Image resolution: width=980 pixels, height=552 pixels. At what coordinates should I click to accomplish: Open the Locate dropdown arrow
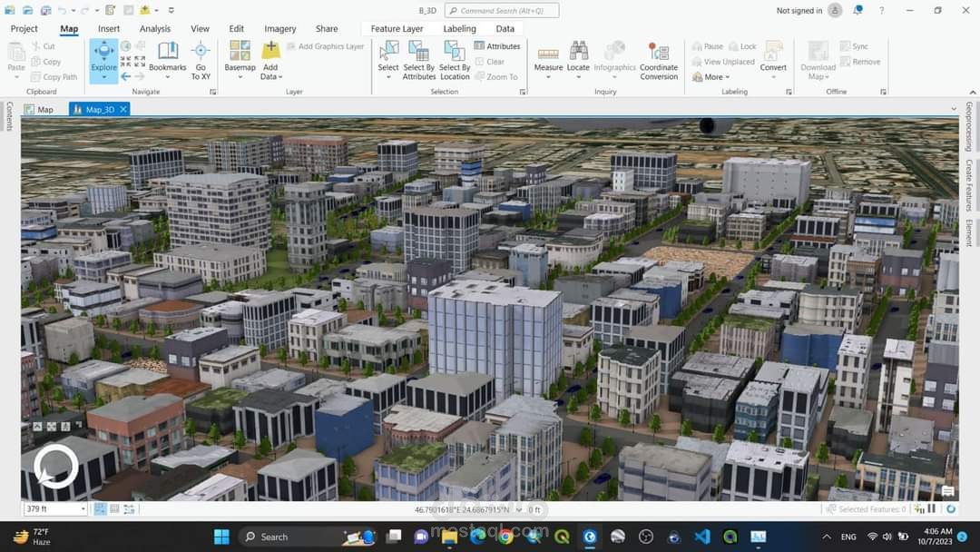point(578,77)
